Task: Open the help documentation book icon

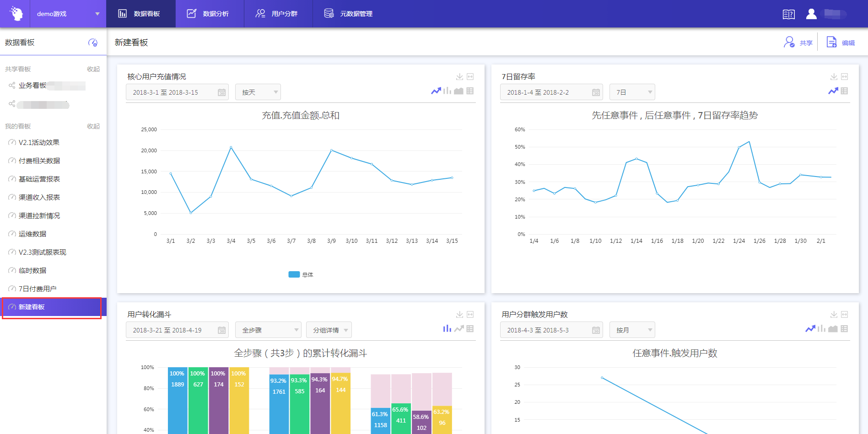Action: (788, 14)
